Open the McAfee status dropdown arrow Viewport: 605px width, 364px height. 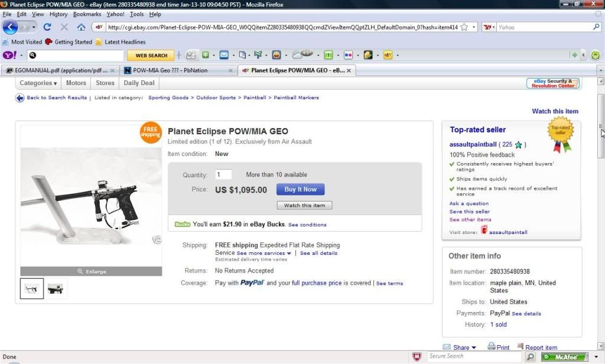click(596, 357)
